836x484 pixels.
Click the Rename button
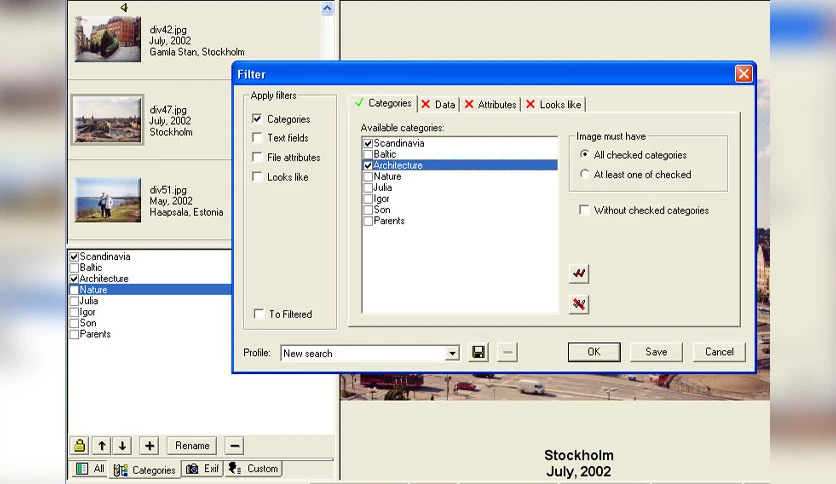pos(192,446)
